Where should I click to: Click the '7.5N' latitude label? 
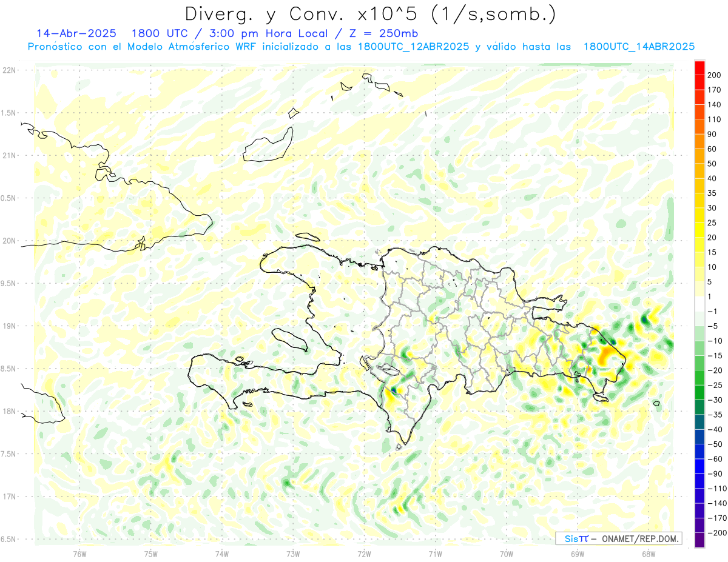8,453
